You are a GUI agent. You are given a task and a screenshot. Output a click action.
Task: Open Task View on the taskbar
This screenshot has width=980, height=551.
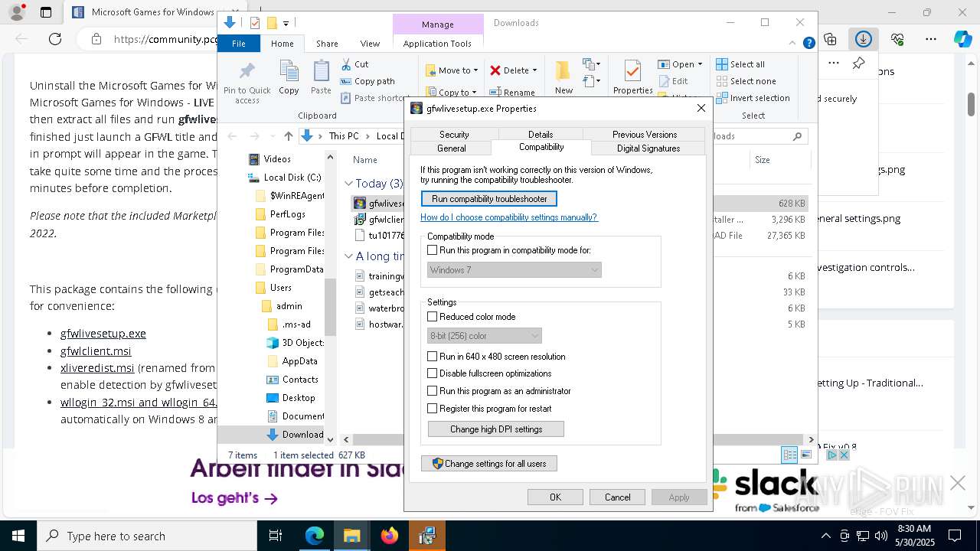pyautogui.click(x=276, y=536)
